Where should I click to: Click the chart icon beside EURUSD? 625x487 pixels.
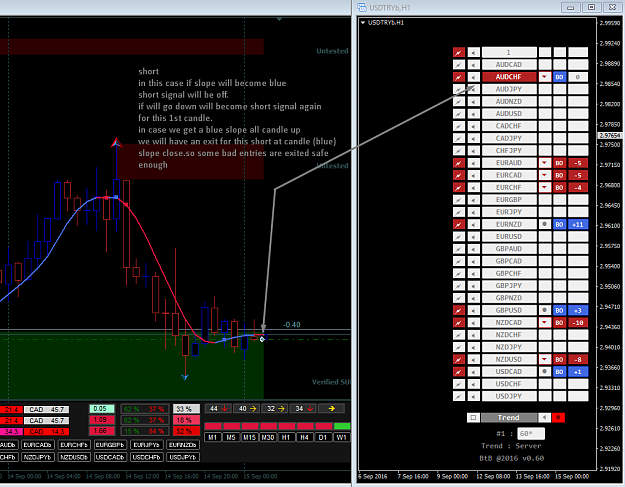[459, 237]
